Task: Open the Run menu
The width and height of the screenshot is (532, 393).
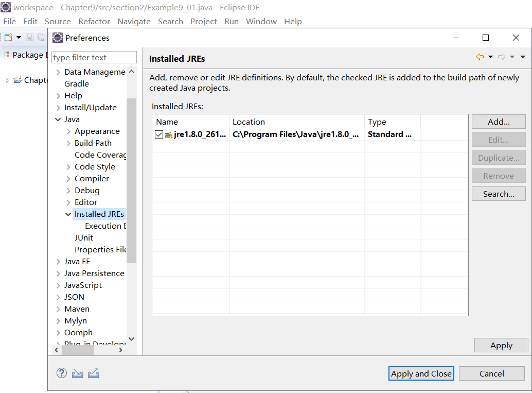Action: point(232,22)
